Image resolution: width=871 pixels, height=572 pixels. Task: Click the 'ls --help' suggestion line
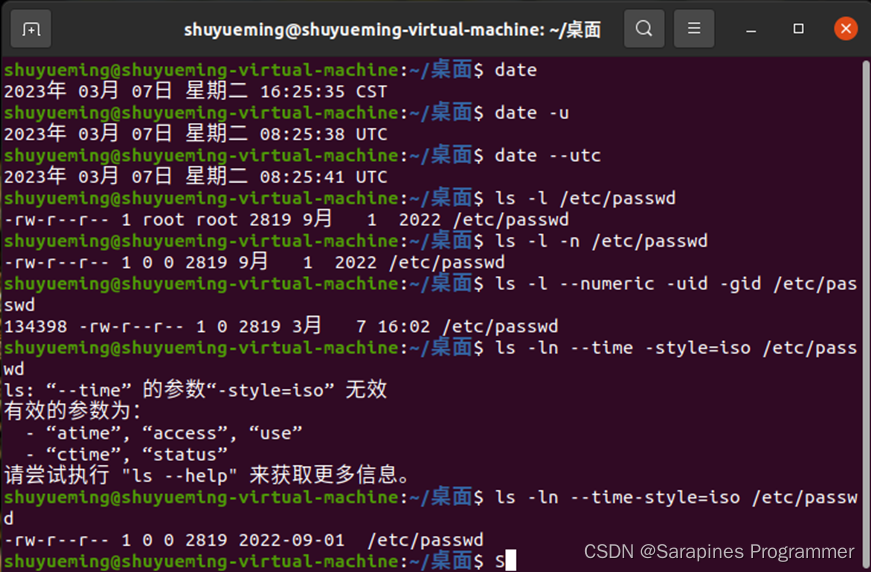209,475
